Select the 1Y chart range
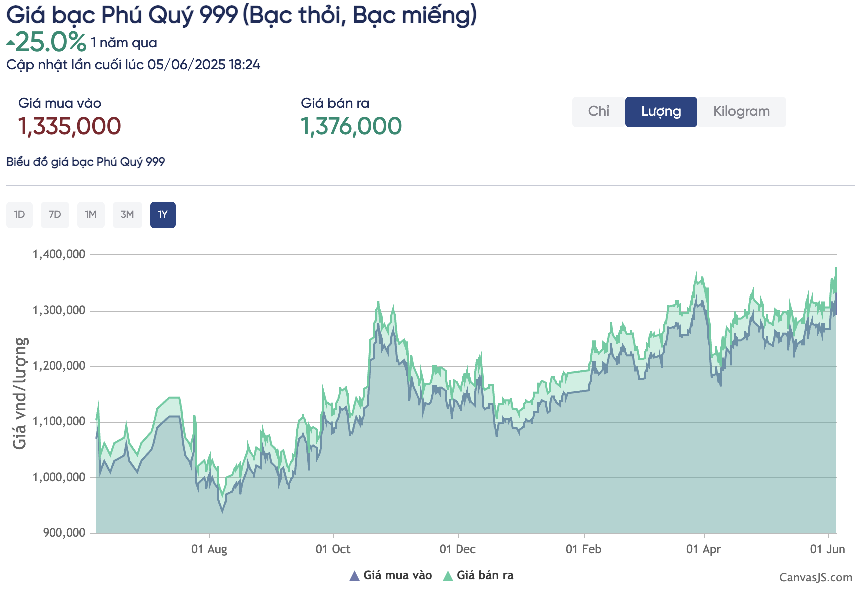Screen dimensions: 868x594 pos(163,215)
